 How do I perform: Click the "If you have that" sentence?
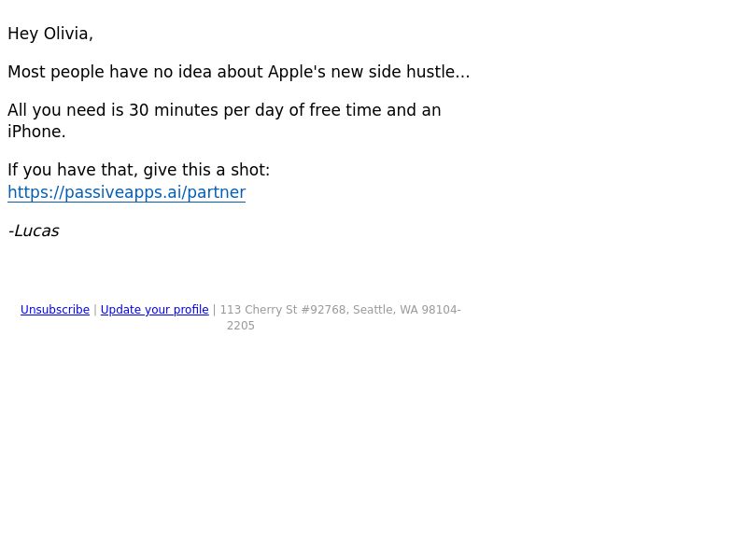[x=138, y=170]
